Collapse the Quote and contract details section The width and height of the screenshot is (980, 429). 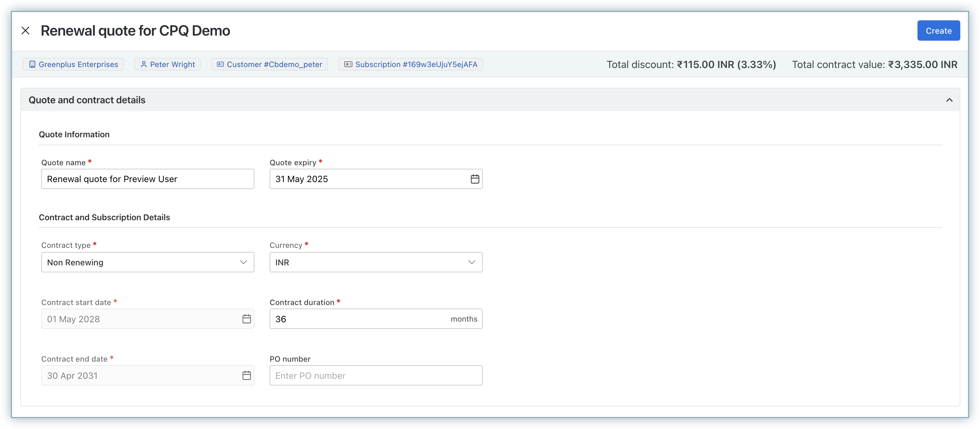[x=949, y=100]
